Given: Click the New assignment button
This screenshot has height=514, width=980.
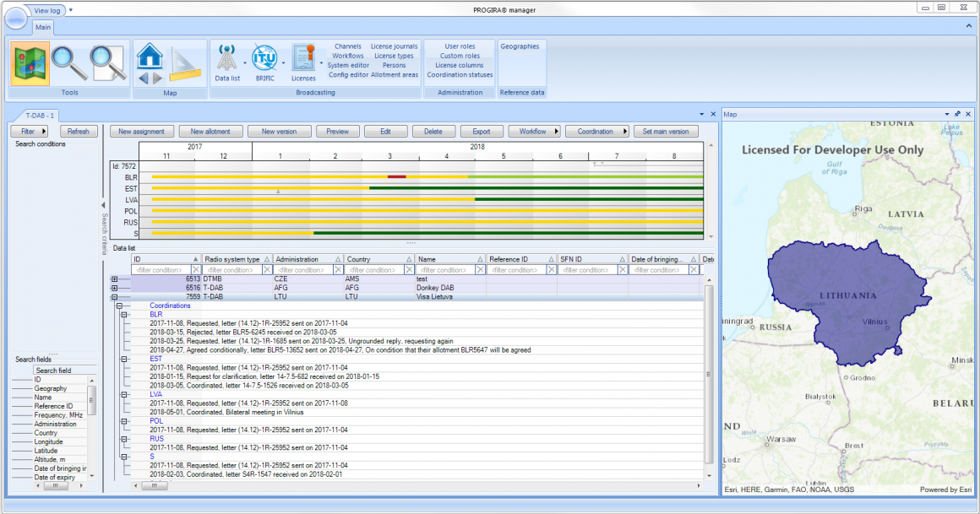Looking at the screenshot, I should click(x=141, y=131).
